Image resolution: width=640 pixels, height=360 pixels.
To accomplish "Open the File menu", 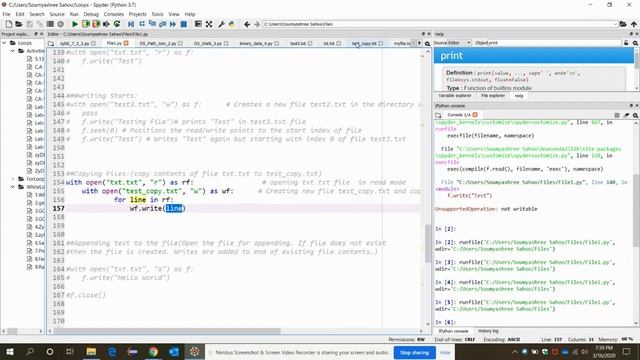I will click(7, 14).
